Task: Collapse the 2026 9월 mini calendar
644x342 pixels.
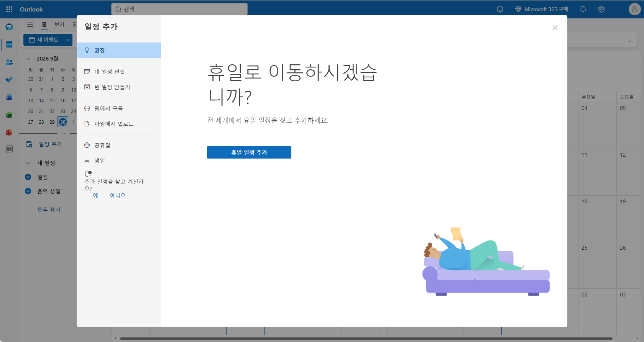Action: 28,59
